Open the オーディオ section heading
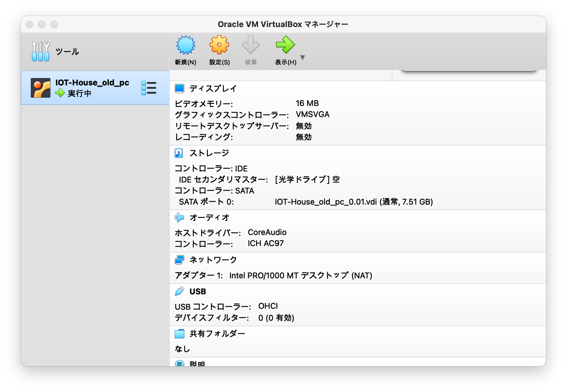This screenshot has width=567, height=392. (x=209, y=218)
